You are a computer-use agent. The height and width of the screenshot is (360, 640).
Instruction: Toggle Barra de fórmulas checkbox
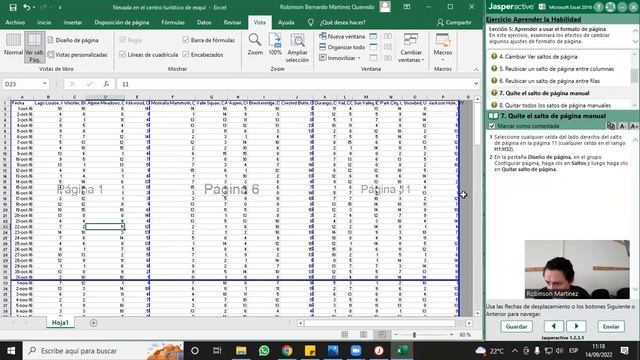point(186,40)
